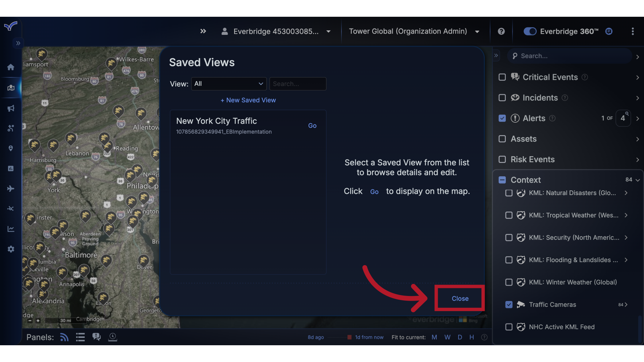Open the View dropdown showing All
Viewport: 644px width, 362px height.
click(x=228, y=84)
